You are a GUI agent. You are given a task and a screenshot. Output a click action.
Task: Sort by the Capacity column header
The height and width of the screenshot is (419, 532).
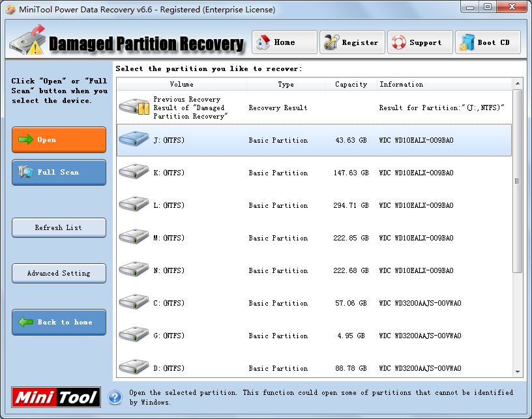point(351,84)
